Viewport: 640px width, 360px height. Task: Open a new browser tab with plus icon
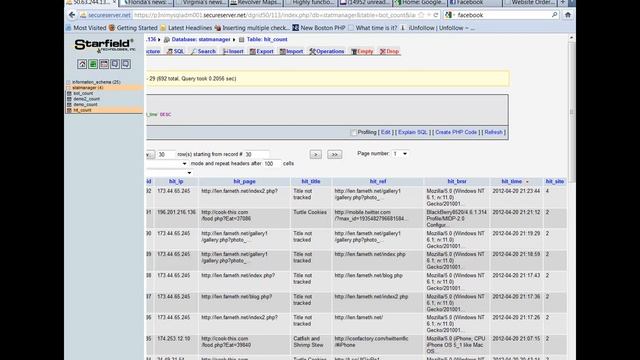(562, 2)
